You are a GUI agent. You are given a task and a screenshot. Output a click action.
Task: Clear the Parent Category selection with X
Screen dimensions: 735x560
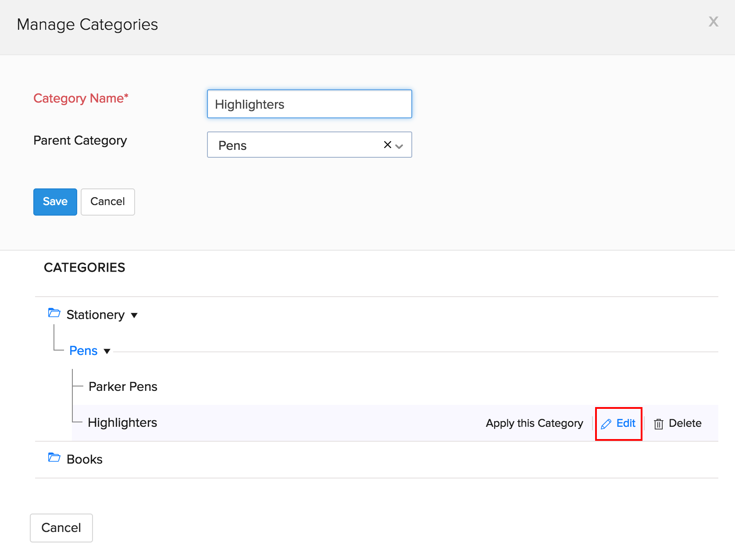tap(387, 145)
